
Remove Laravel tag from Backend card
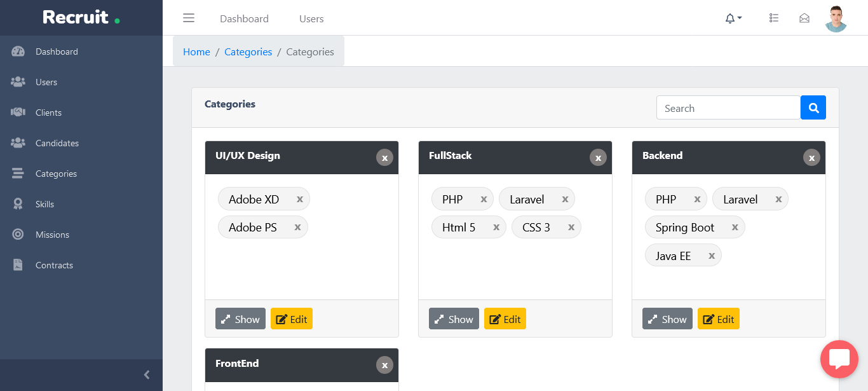click(x=778, y=199)
